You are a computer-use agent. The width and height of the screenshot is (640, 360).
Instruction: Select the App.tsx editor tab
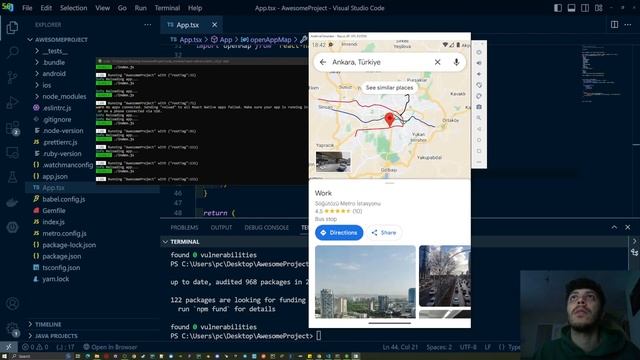click(187, 25)
